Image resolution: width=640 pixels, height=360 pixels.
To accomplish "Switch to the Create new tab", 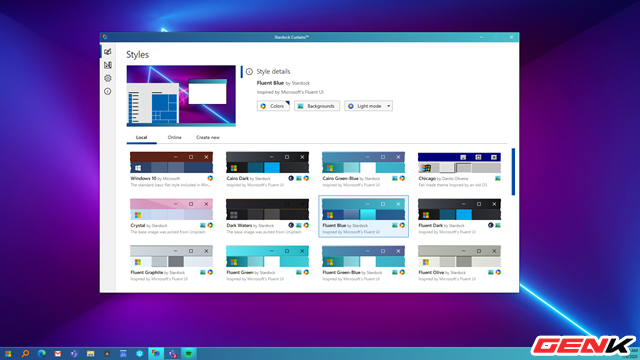I will coord(208,138).
